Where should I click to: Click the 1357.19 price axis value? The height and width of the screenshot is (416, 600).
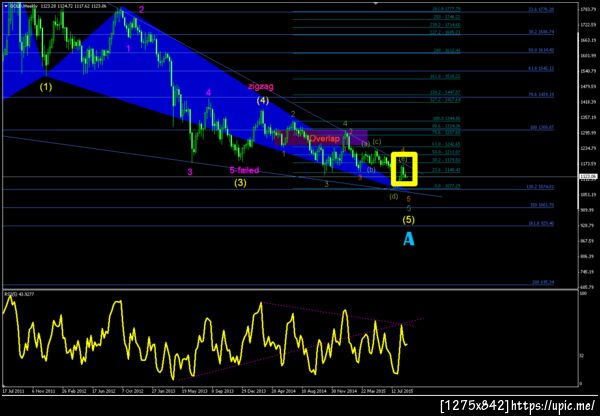point(588,117)
